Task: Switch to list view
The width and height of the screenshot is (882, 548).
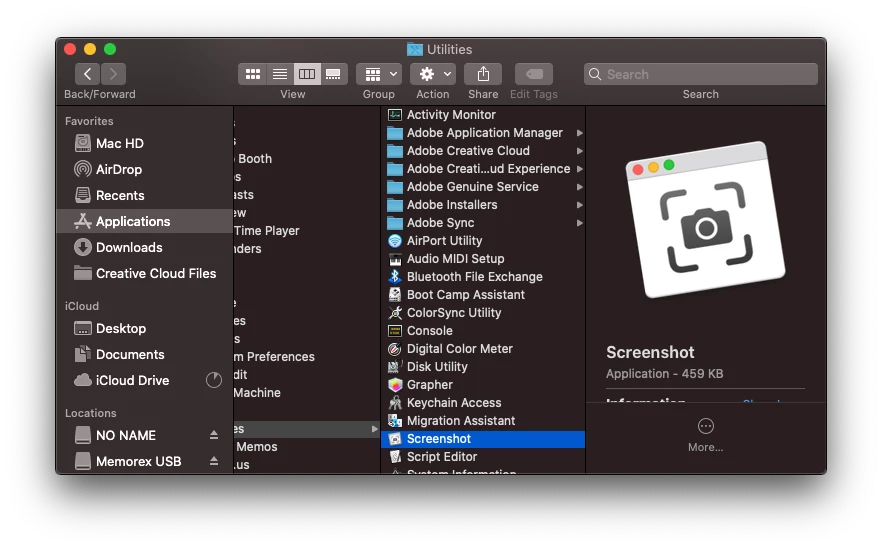Action: point(280,74)
